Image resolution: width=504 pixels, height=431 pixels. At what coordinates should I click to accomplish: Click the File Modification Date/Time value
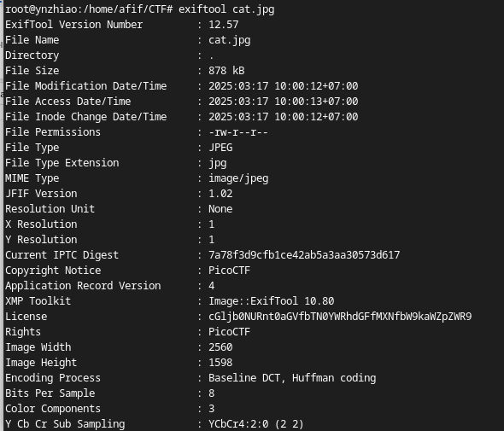[x=283, y=86]
